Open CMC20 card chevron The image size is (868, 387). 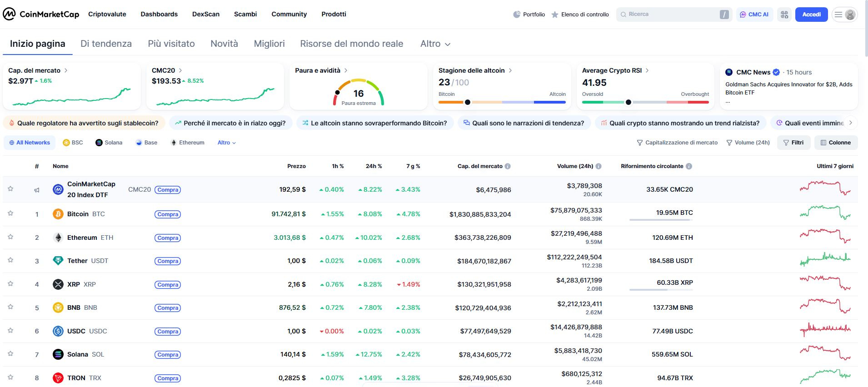(x=180, y=70)
